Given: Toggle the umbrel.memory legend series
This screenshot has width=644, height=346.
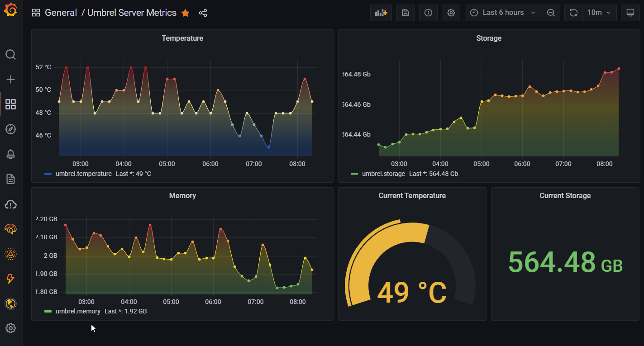Looking at the screenshot, I should [78, 311].
